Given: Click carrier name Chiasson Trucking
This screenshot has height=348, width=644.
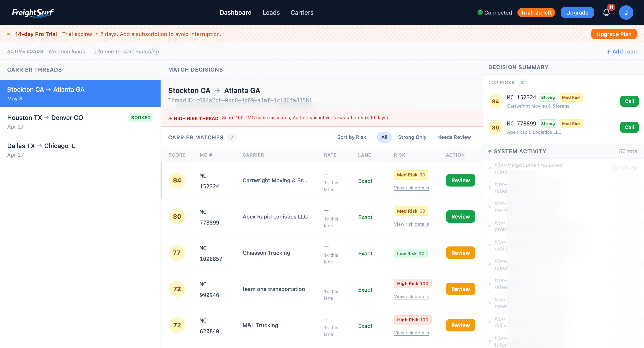Looking at the screenshot, I should pyautogui.click(x=266, y=253).
